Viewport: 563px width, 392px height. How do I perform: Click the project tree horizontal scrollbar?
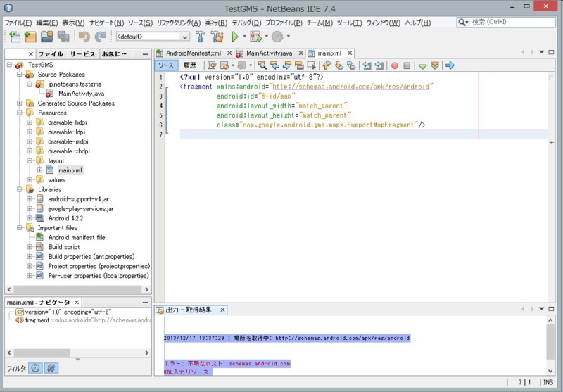(x=78, y=289)
